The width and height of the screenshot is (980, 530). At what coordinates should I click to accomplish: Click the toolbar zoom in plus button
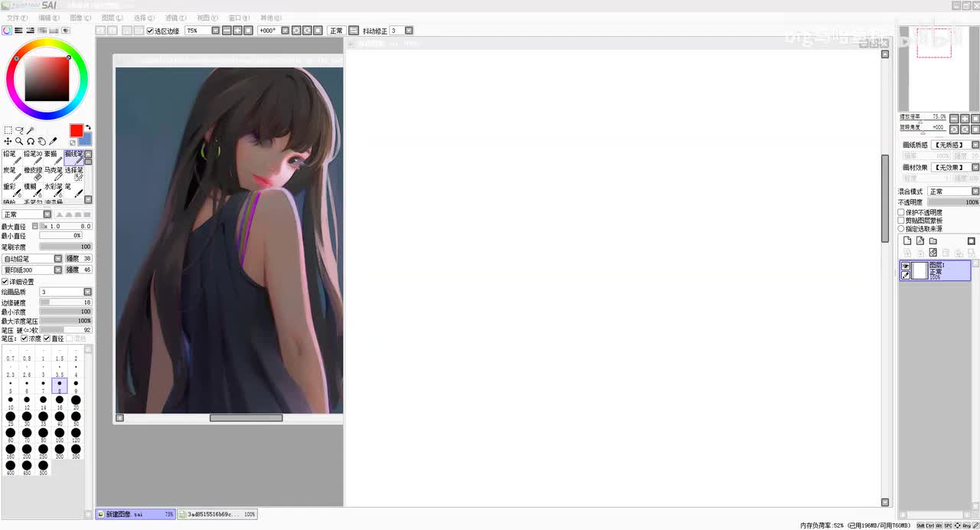click(x=237, y=31)
